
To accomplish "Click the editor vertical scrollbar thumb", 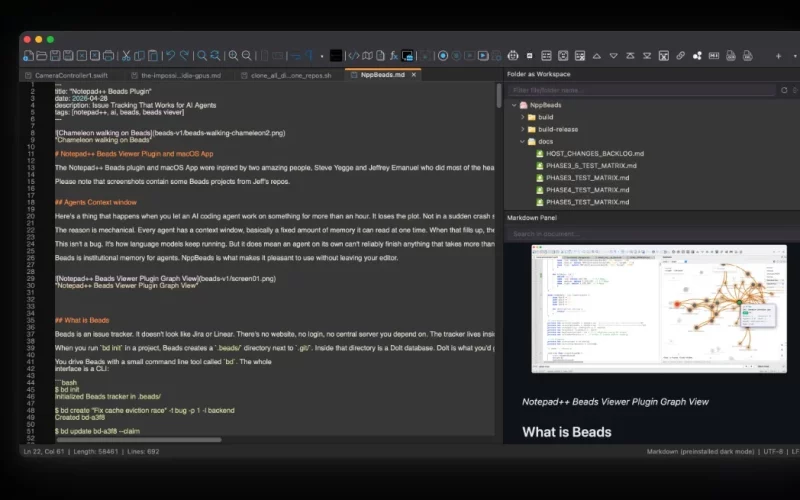I will tap(499, 95).
